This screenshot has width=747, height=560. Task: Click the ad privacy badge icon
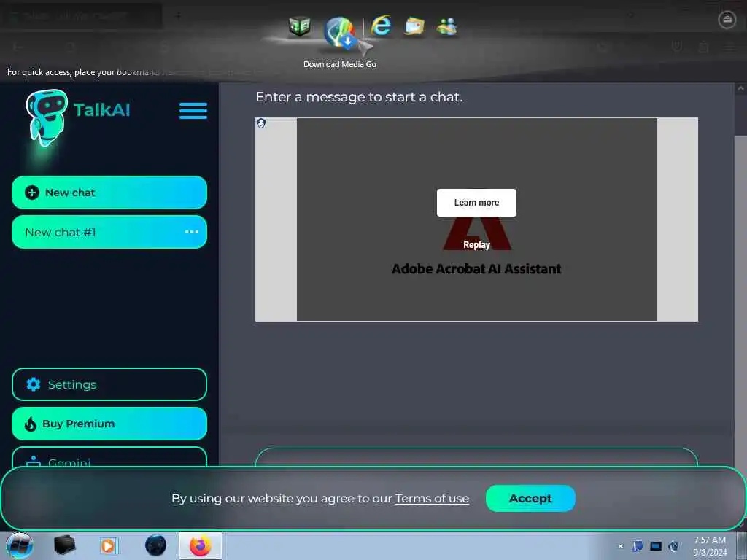coord(261,123)
